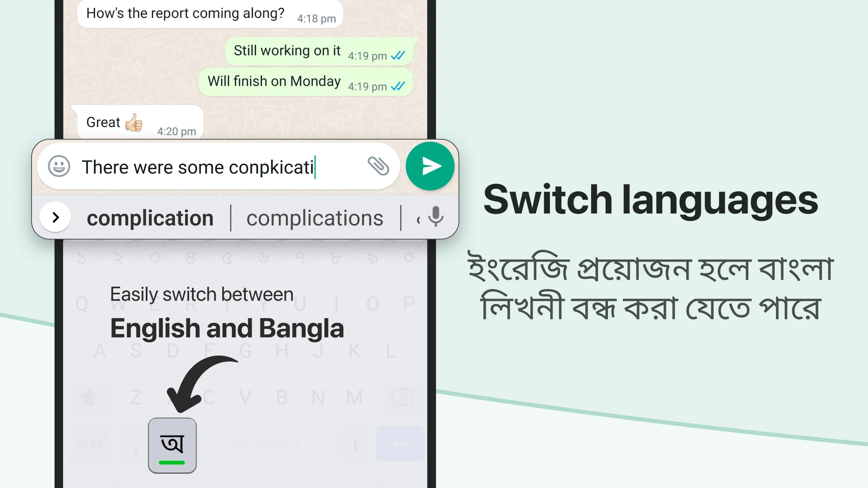Switch between English and Bangla keyboard
Screen dimensions: 868x488
[x=172, y=445]
